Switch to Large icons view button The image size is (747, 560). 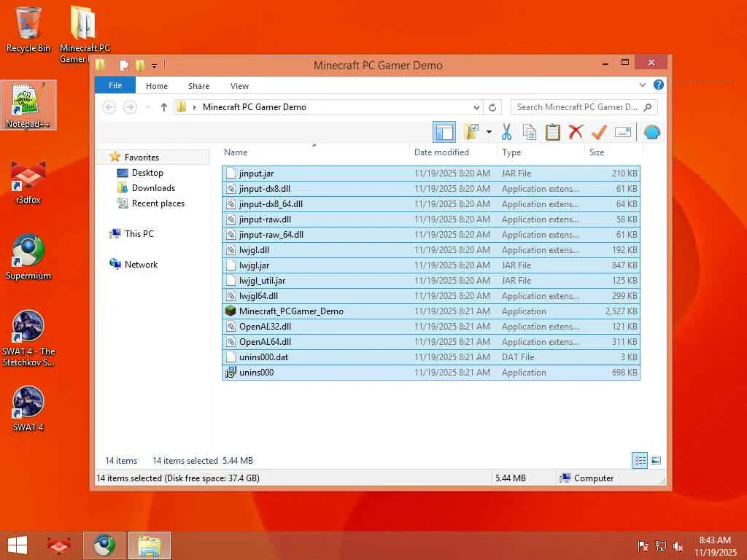click(656, 461)
